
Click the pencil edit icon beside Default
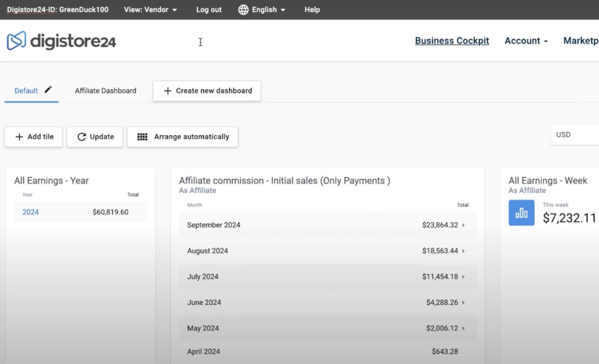tap(48, 90)
